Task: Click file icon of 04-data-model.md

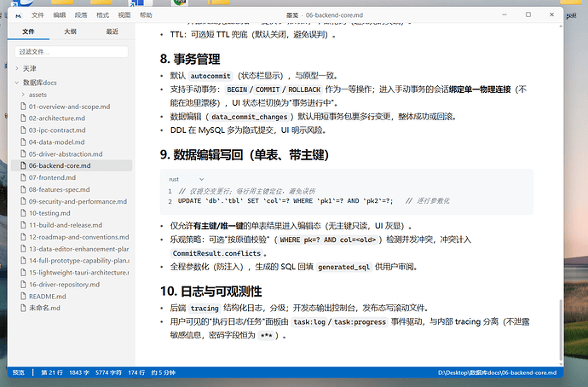Action: (23, 142)
